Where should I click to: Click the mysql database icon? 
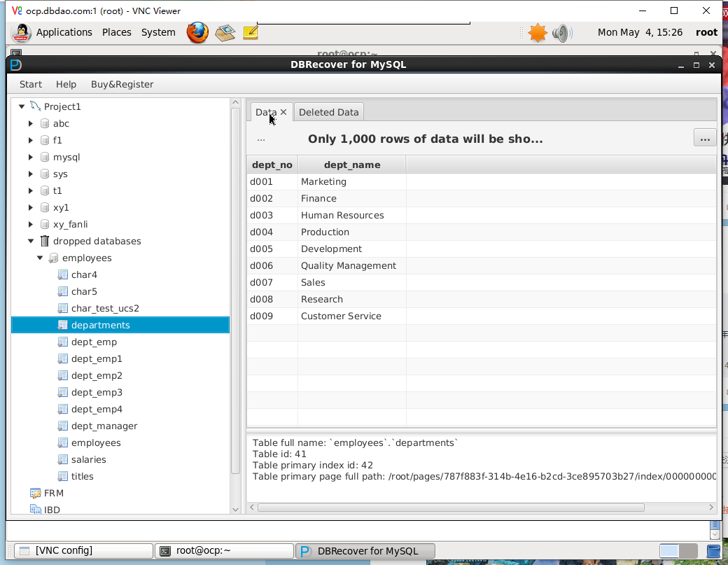pyautogui.click(x=45, y=157)
